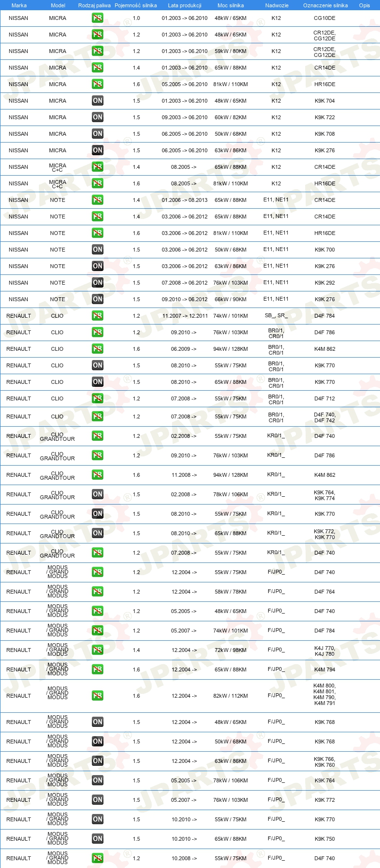Select power cell 58kW / 78KM
This screenshot has width=380, height=868.
pos(231,592)
